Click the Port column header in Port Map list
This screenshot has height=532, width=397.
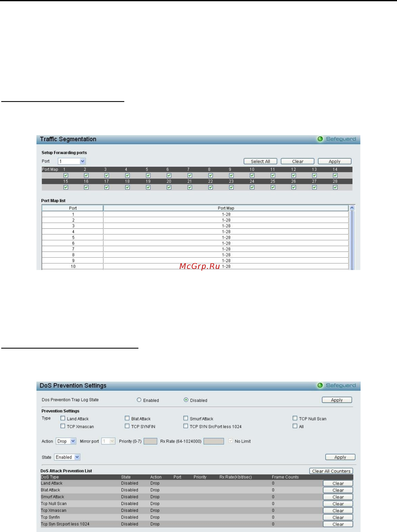(x=72, y=208)
